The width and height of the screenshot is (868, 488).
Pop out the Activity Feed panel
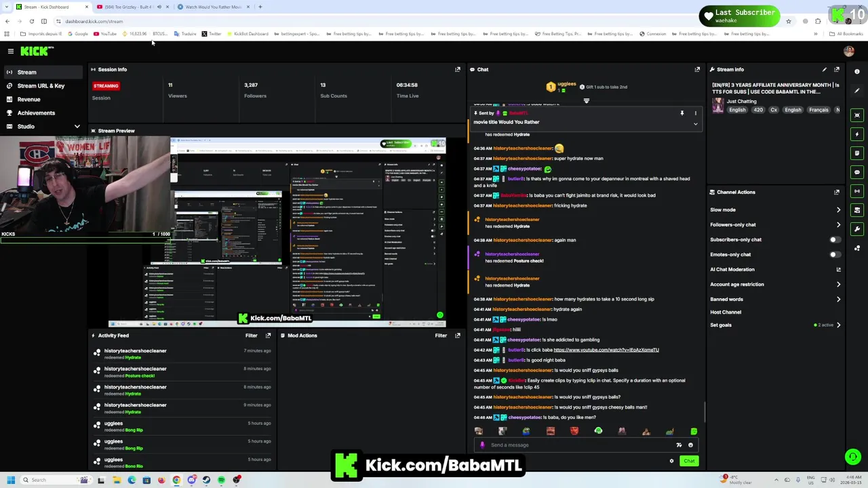click(x=268, y=335)
